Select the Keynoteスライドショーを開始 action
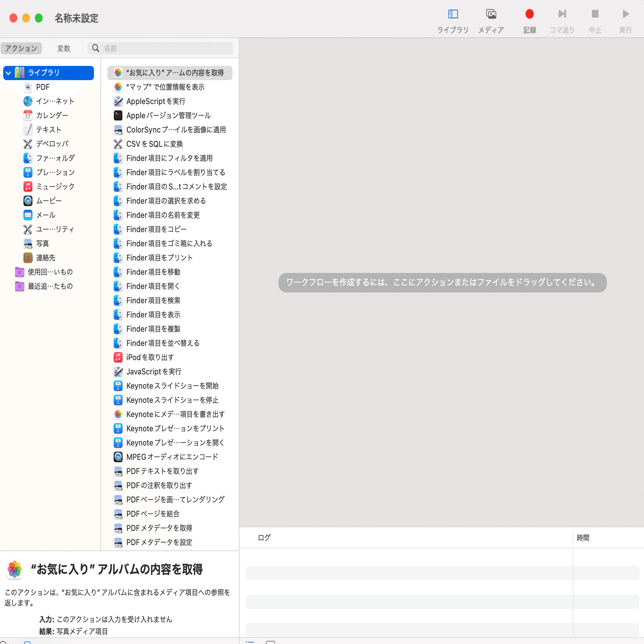The height and width of the screenshot is (644, 644). coord(170,386)
